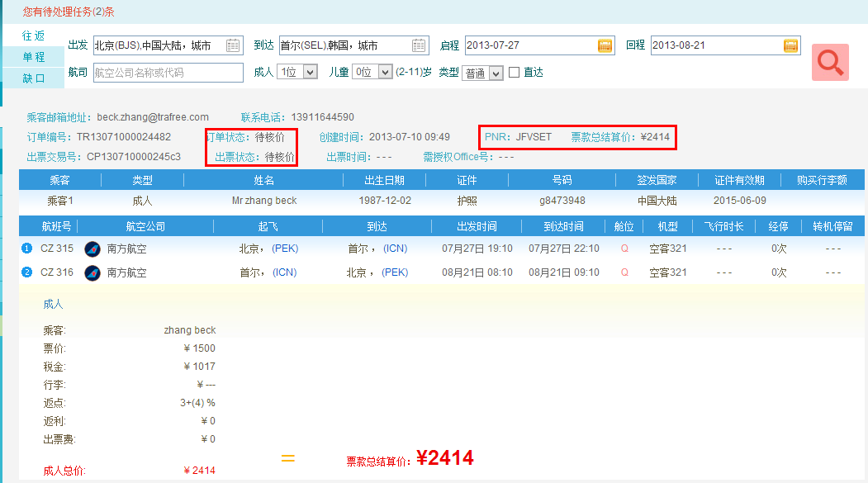Image resolution: width=868 pixels, height=483 pixels.
Task: Click the red magnifier search button
Action: click(x=830, y=62)
